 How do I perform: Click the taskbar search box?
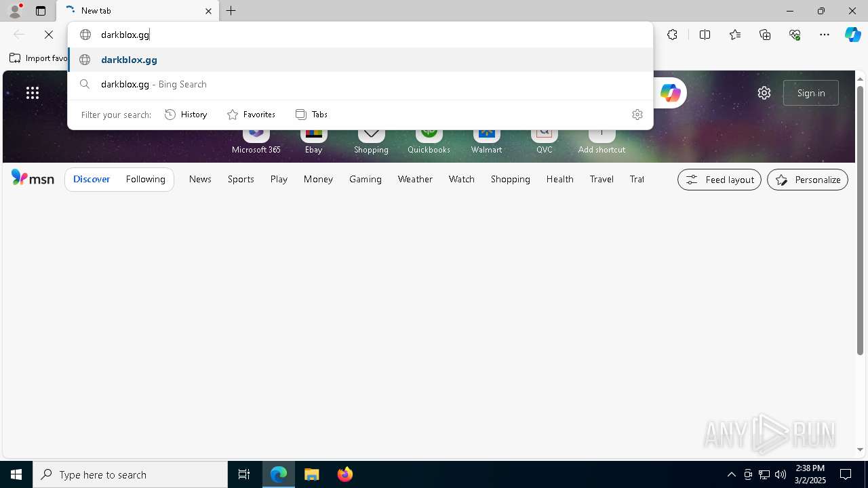click(130, 474)
